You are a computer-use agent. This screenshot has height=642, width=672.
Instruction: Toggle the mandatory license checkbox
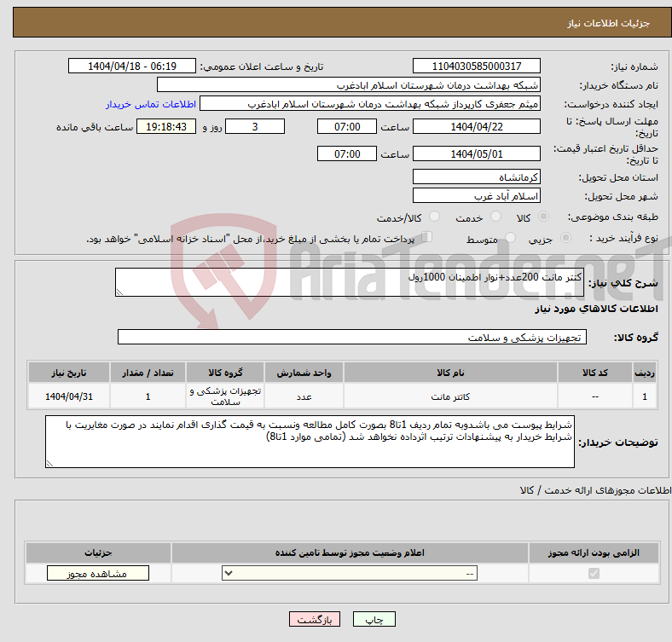594,574
